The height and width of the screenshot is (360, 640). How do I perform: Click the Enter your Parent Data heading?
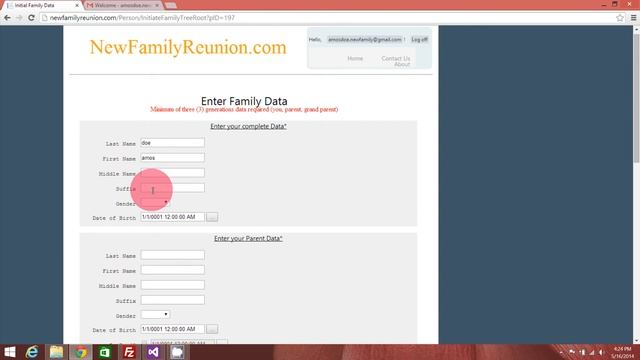click(x=248, y=238)
